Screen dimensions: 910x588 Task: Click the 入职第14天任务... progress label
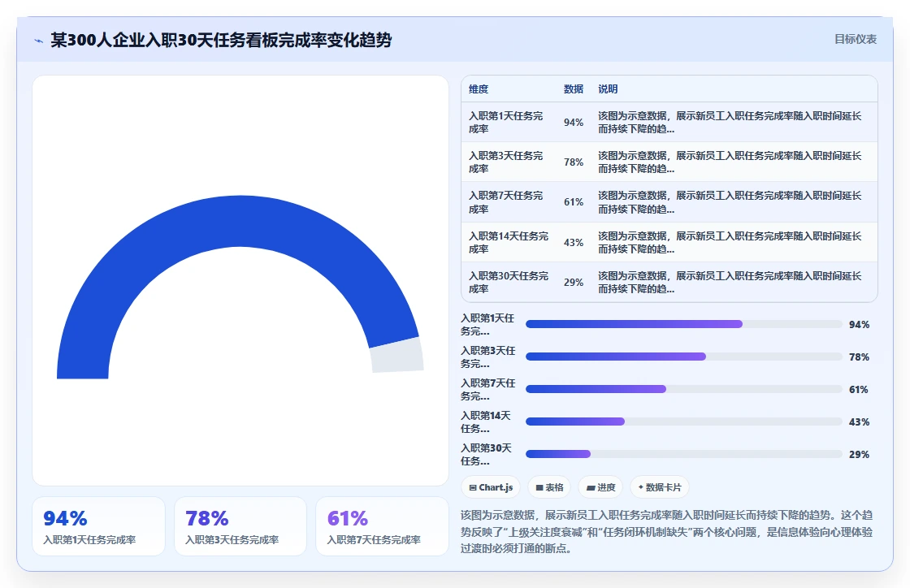(486, 422)
